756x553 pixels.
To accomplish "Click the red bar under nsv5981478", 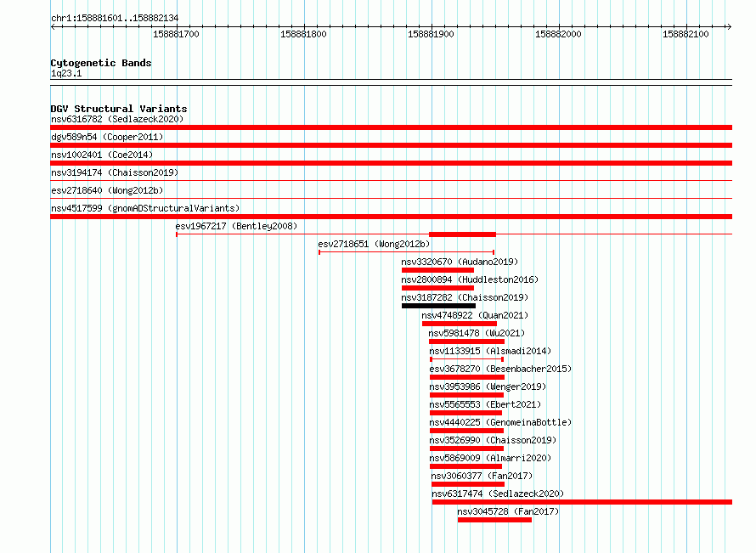I will (466, 341).
